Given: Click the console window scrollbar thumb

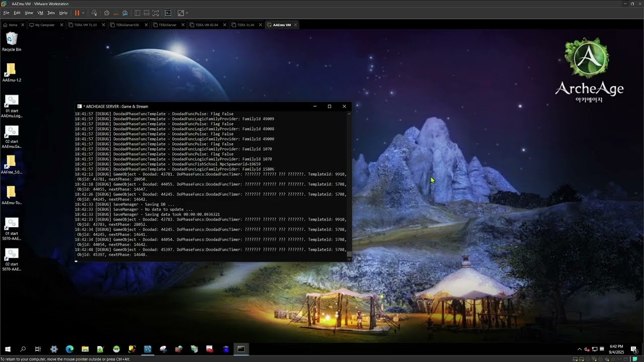Looking at the screenshot, I should pos(349,254).
